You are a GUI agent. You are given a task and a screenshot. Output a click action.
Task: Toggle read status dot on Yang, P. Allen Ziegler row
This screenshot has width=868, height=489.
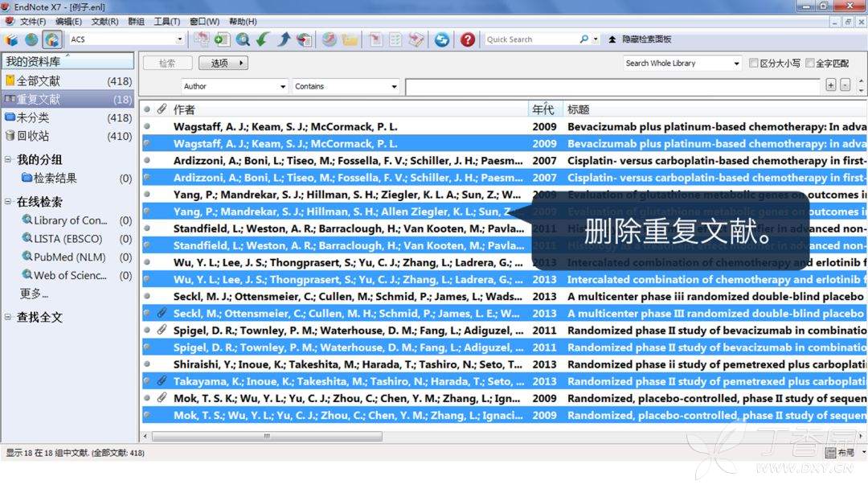coord(147,211)
